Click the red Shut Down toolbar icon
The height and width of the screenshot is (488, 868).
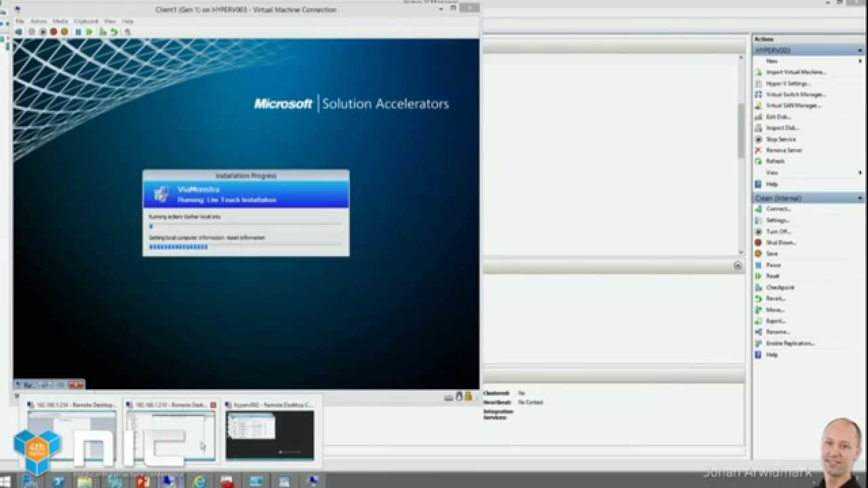pos(54,32)
